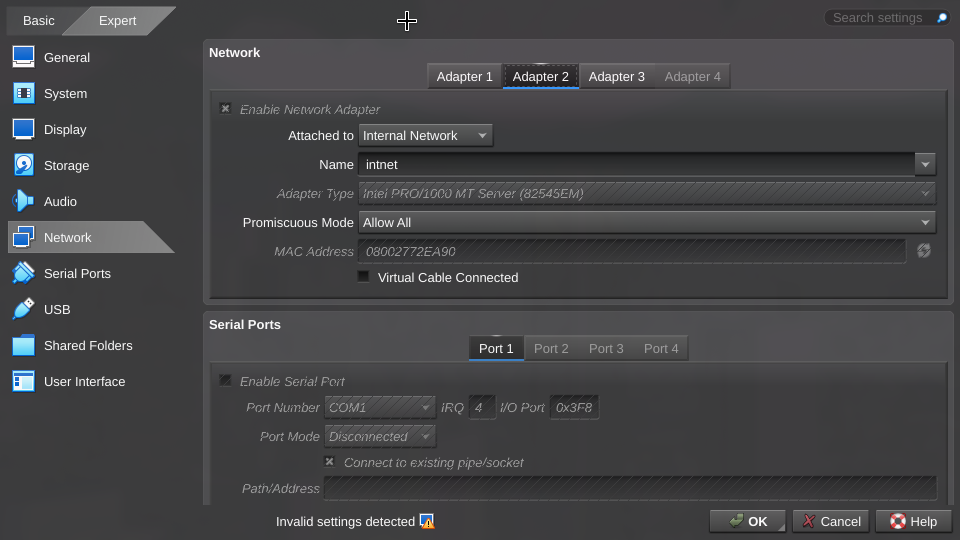The height and width of the screenshot is (540, 960).
Task: Open Storage settings disk icon
Action: point(23,165)
